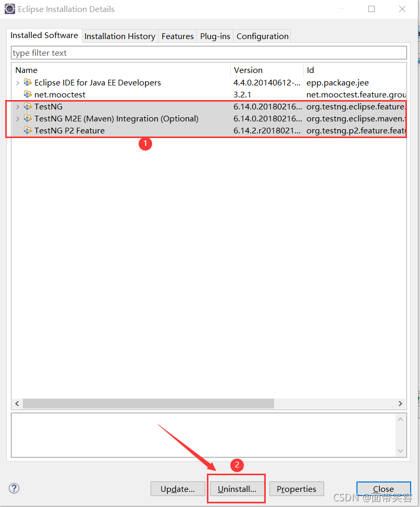
Task: Focus the type filter text field
Action: [209, 53]
